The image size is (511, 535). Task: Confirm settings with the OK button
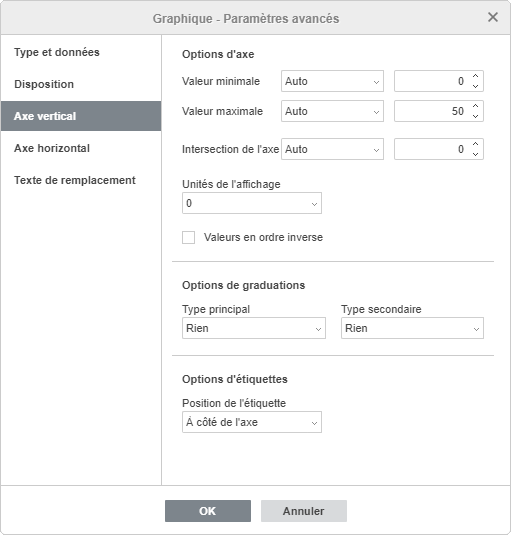click(208, 511)
